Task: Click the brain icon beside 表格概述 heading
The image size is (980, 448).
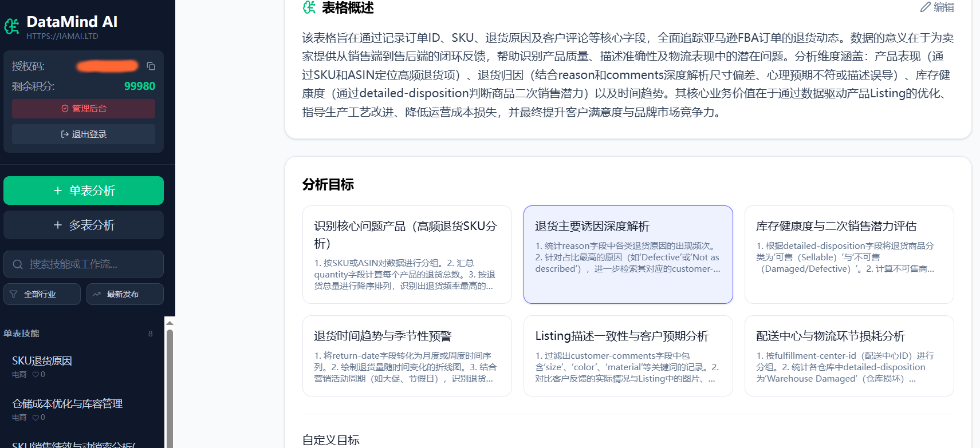Action: click(x=309, y=7)
